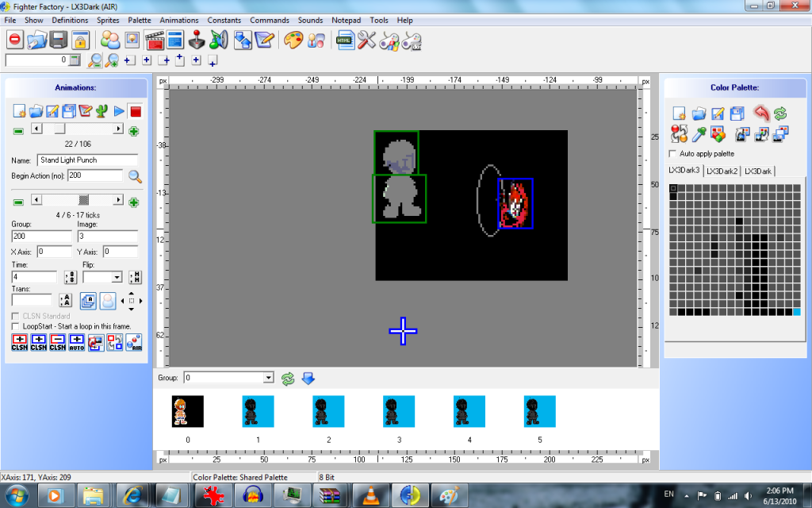Image resolution: width=812 pixels, height=508 pixels.
Task: Toggle the LoopStart checkbox
Action: [x=16, y=326]
